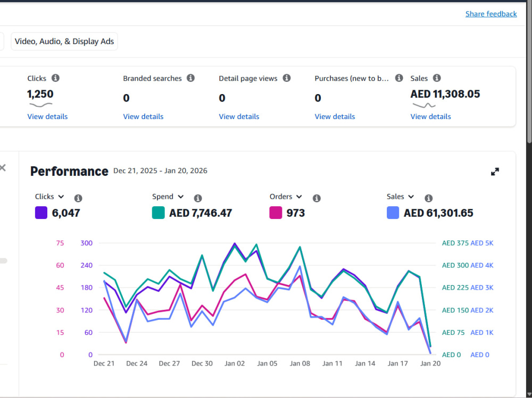Image resolution: width=532 pixels, height=398 pixels.
Task: View details for Clicks
Action: (47, 116)
